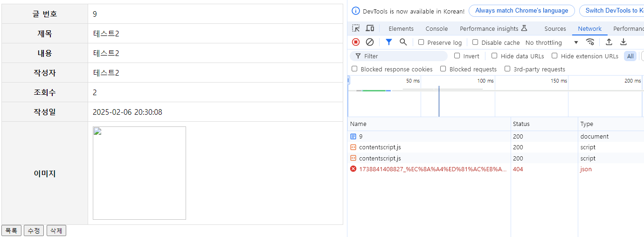Check Hide data URLs checkbox
This screenshot has width=644, height=237.
(494, 56)
